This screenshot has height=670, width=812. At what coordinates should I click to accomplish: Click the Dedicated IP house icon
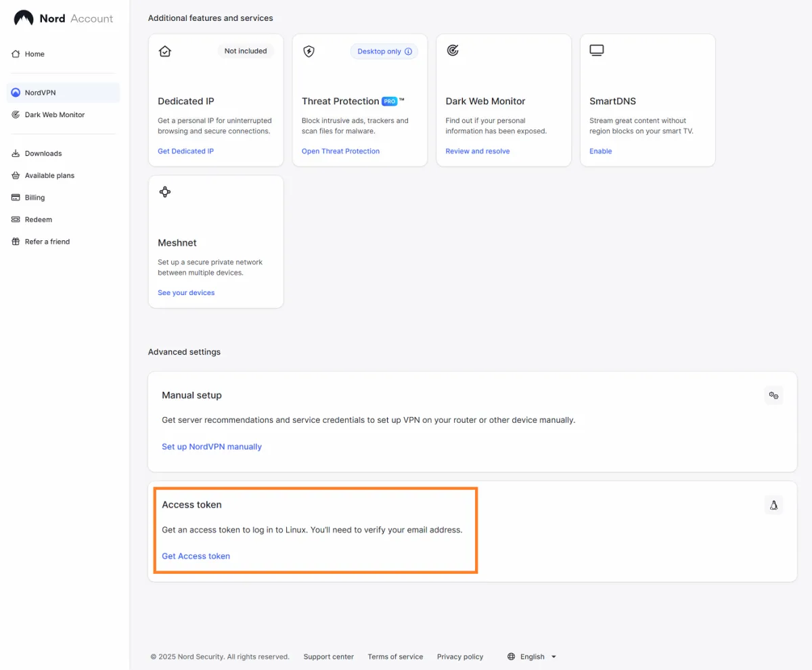pyautogui.click(x=164, y=51)
